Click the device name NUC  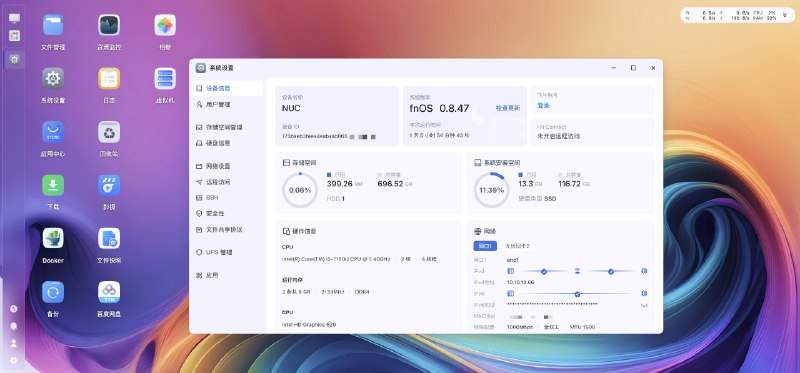point(291,108)
